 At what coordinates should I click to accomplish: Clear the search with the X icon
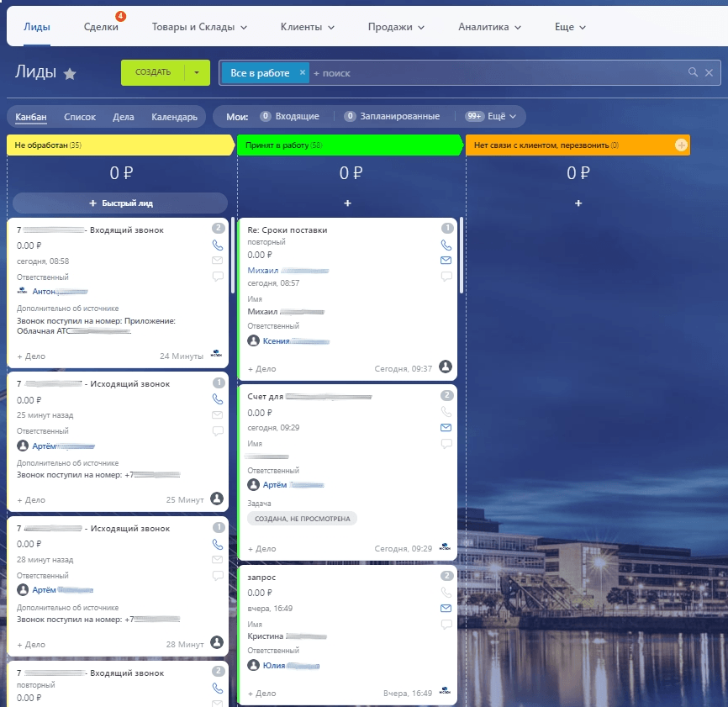(x=709, y=72)
